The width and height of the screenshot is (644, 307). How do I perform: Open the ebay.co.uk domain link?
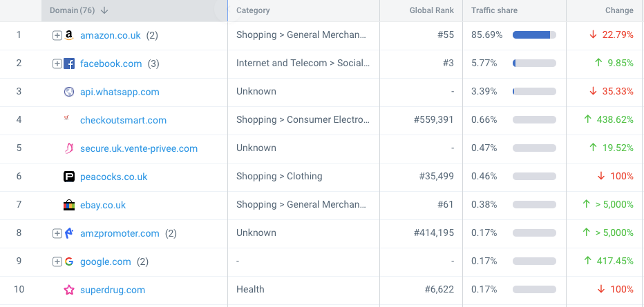point(103,205)
